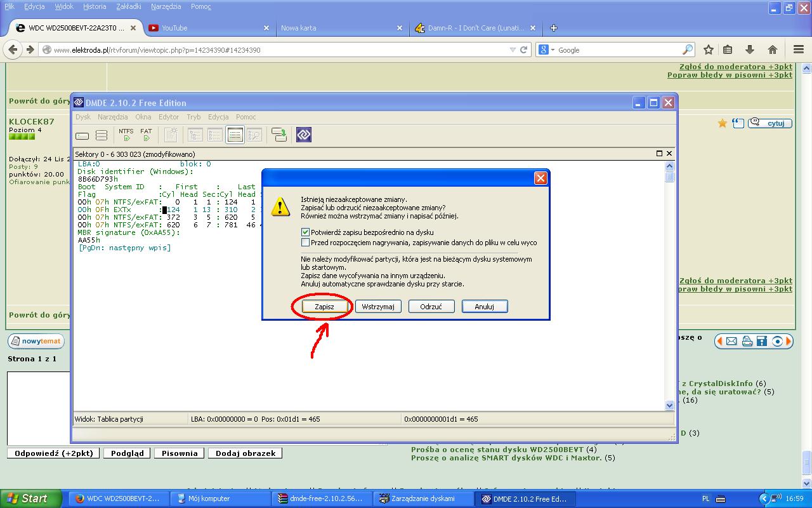Click the floppy save icon on forum
Image resolution: width=812 pixels, height=508 pixels.
[x=762, y=341]
